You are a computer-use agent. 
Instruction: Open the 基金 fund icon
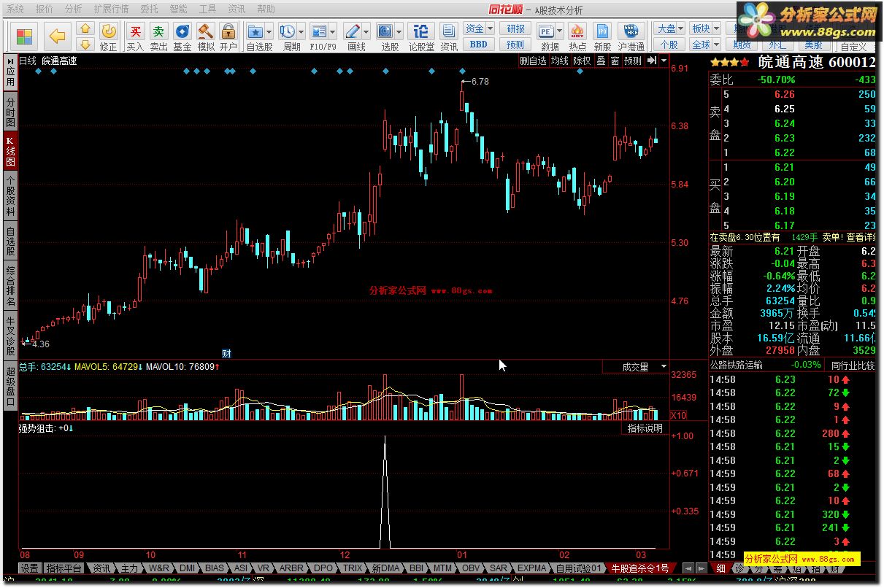click(x=182, y=31)
